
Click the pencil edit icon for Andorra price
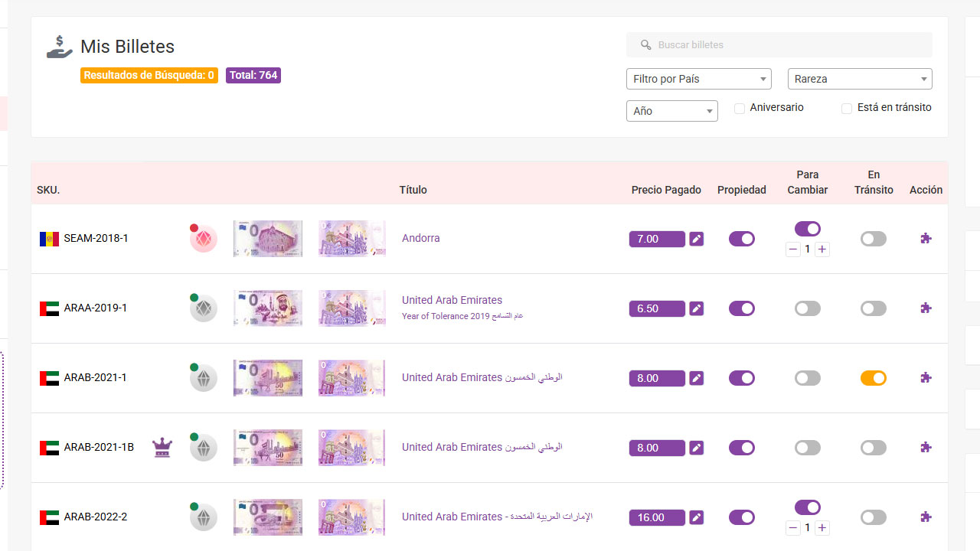pyautogui.click(x=696, y=239)
